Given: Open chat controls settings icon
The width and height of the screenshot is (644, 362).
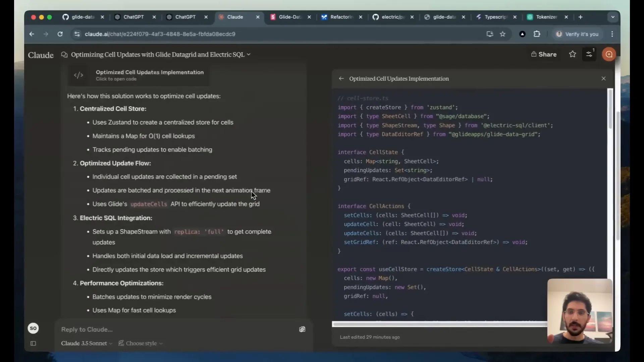Looking at the screenshot, I should coord(589,54).
